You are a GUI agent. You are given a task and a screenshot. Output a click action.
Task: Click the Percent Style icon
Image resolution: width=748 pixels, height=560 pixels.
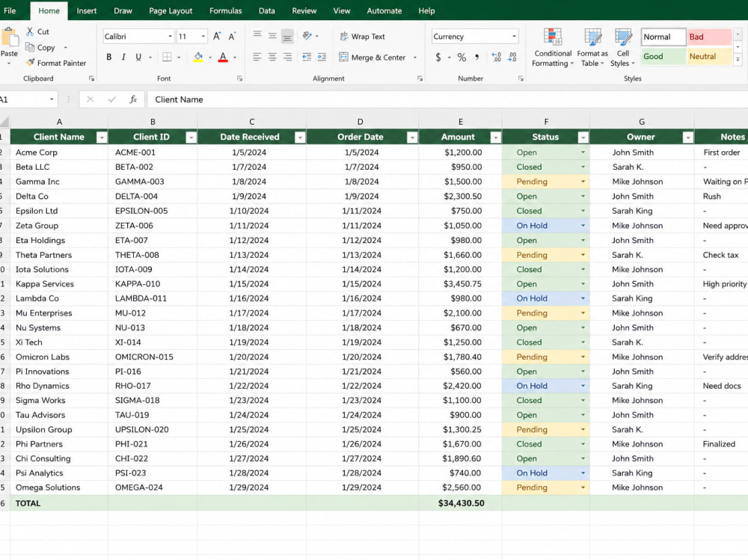[462, 58]
